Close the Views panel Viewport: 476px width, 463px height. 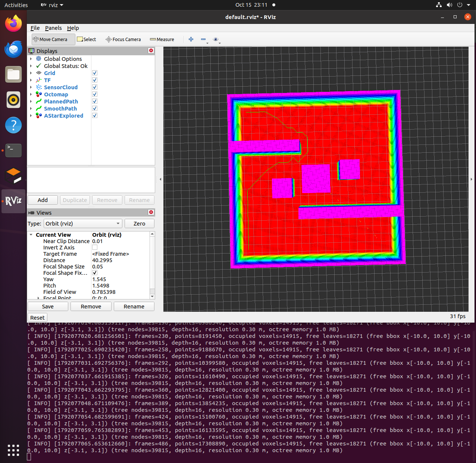(151, 212)
